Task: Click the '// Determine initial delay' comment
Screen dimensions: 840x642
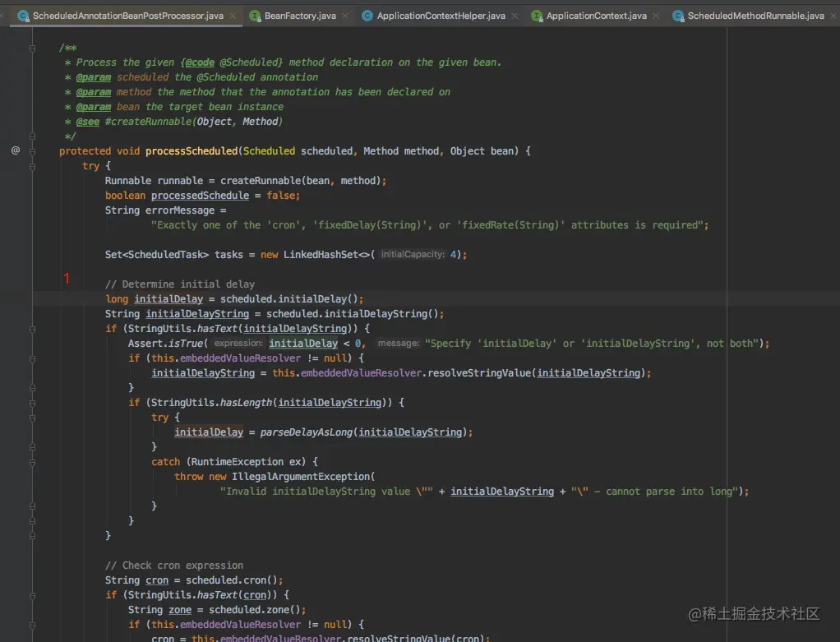Action: coord(180,284)
